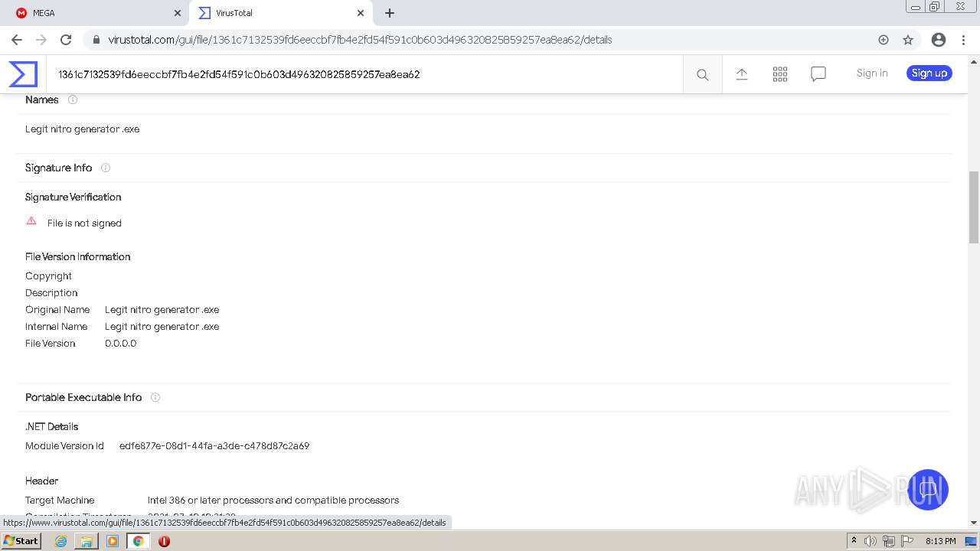Click the File Version value 0.0.0.0

tap(121, 344)
